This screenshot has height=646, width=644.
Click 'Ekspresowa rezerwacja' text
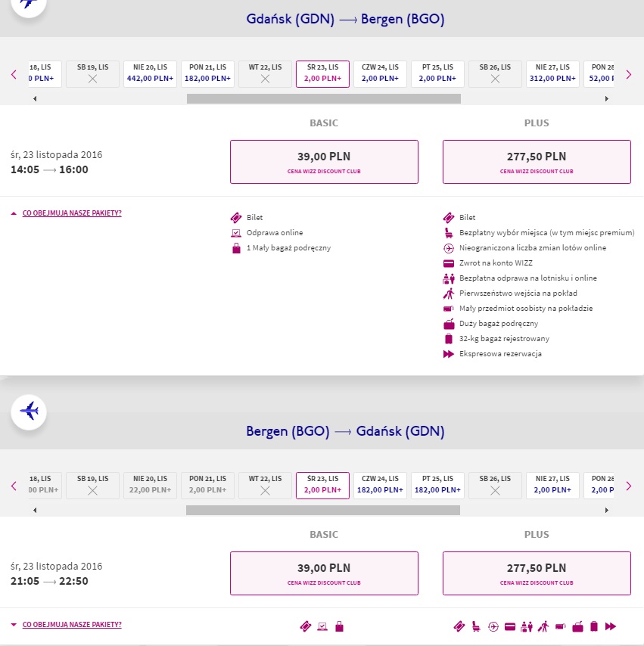click(x=500, y=354)
